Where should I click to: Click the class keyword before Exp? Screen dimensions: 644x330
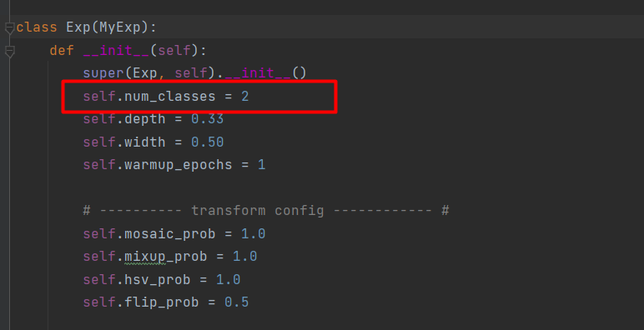pos(37,27)
